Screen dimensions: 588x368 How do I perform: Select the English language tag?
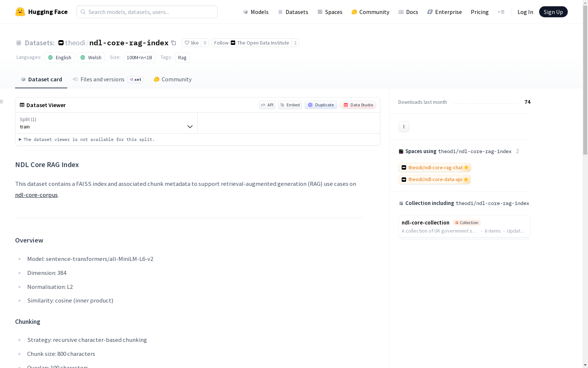coord(60,57)
